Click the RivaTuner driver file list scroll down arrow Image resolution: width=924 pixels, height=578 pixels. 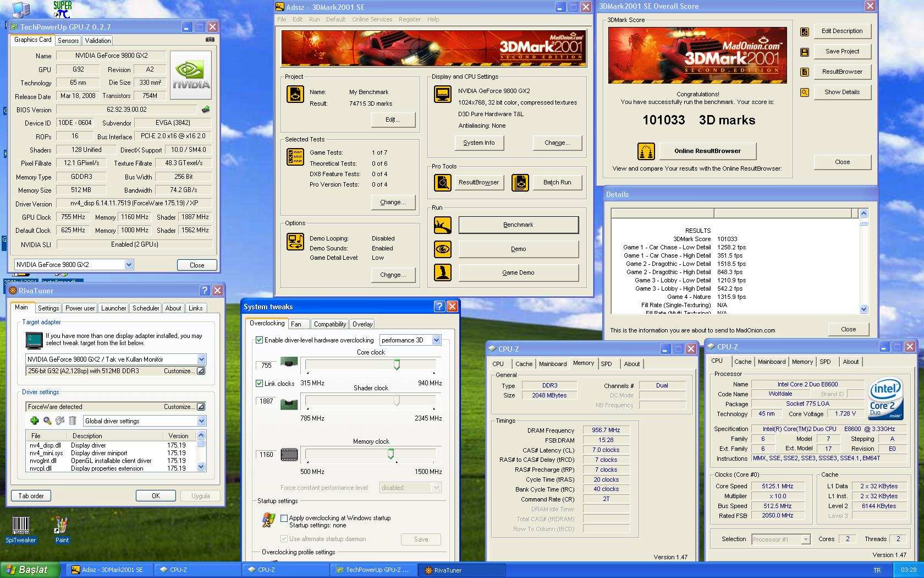click(x=201, y=467)
